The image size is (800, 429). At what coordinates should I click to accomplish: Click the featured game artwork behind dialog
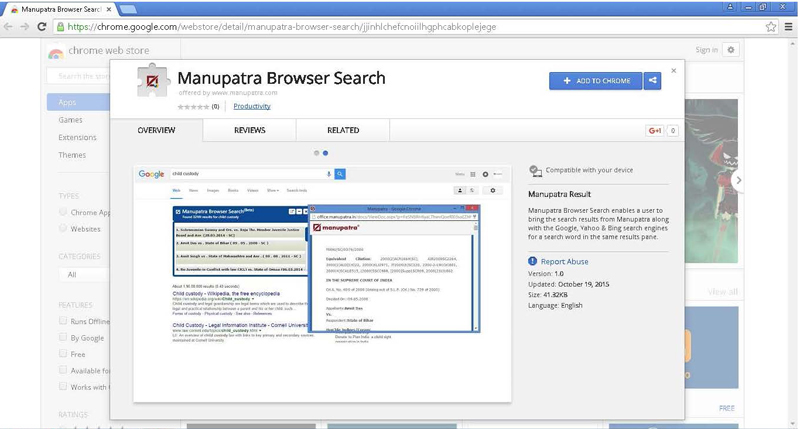click(711, 181)
